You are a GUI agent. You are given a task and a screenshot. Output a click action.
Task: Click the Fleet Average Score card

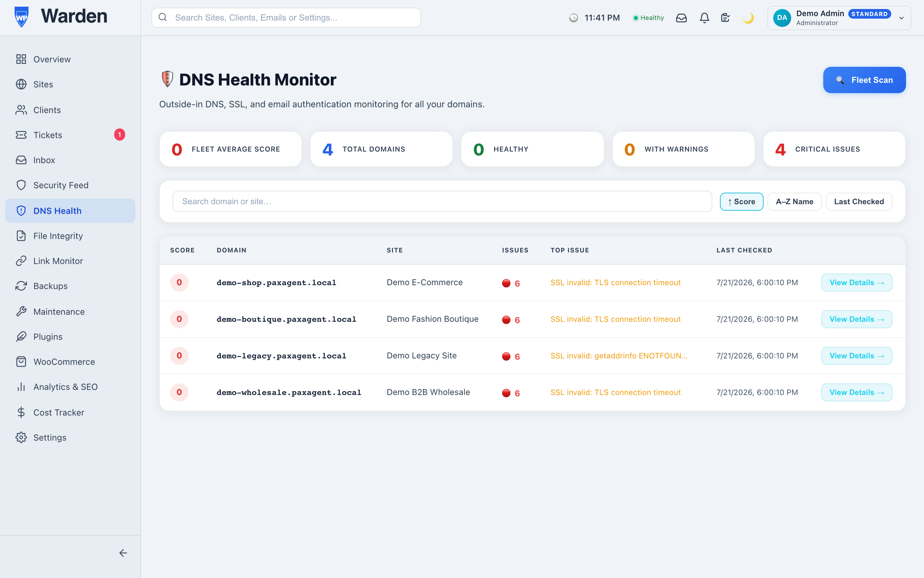231,149
